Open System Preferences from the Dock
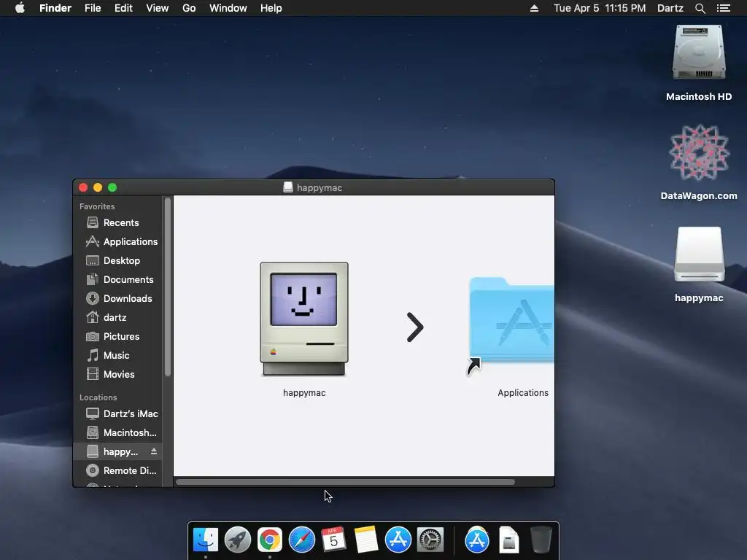747x560 pixels. (x=430, y=540)
